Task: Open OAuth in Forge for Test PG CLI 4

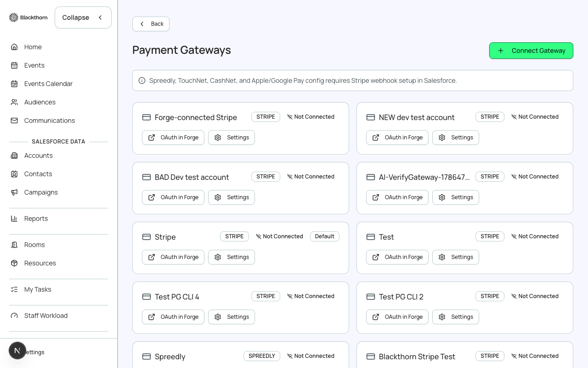Action: pos(173,317)
